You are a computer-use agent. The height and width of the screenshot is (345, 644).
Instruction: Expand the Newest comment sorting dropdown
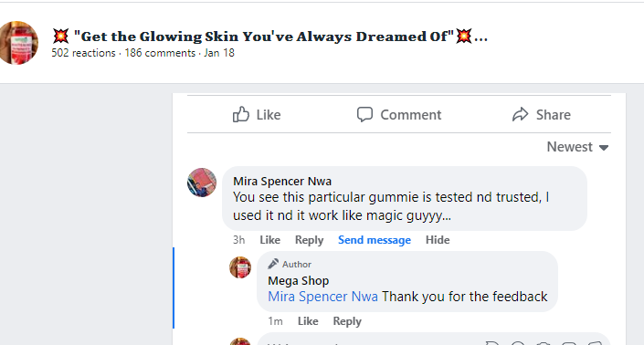(x=577, y=147)
